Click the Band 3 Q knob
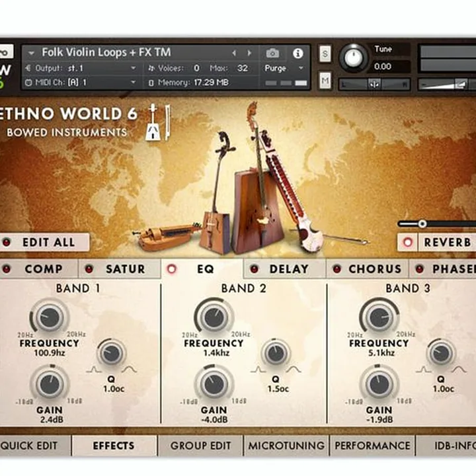Viewport: 476px width, 476px height. pyautogui.click(x=441, y=353)
